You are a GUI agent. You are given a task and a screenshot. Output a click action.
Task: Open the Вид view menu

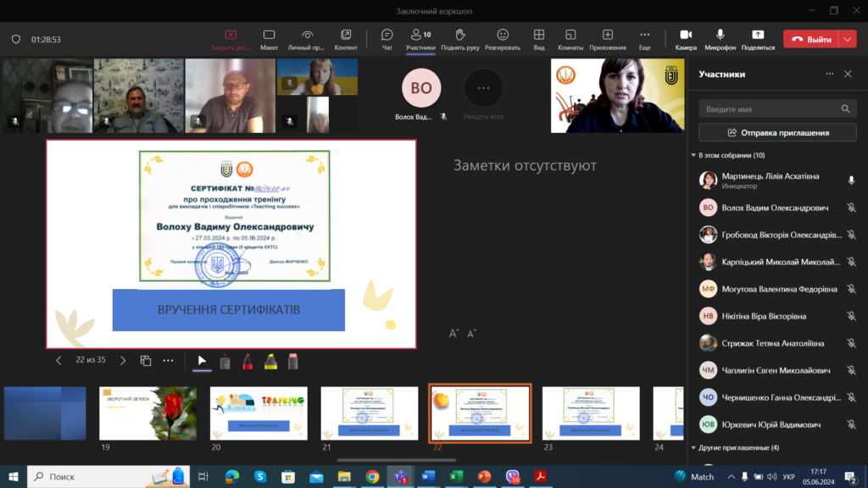point(539,38)
